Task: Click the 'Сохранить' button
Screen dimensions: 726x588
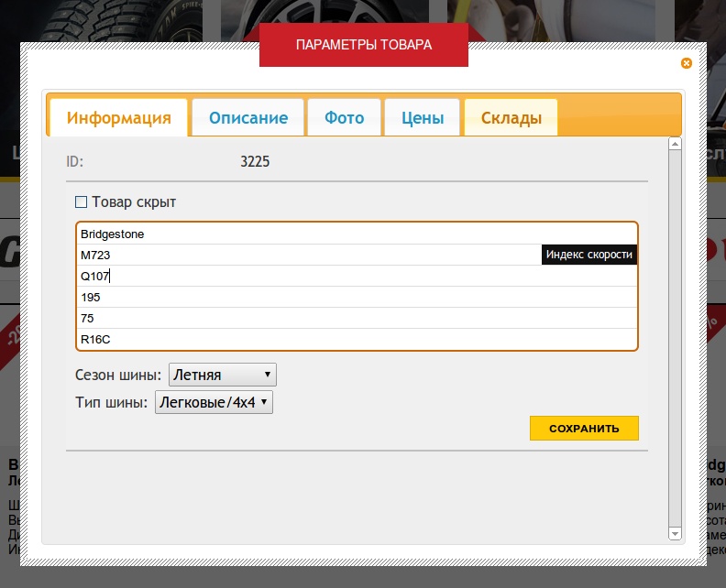Action: (x=584, y=428)
